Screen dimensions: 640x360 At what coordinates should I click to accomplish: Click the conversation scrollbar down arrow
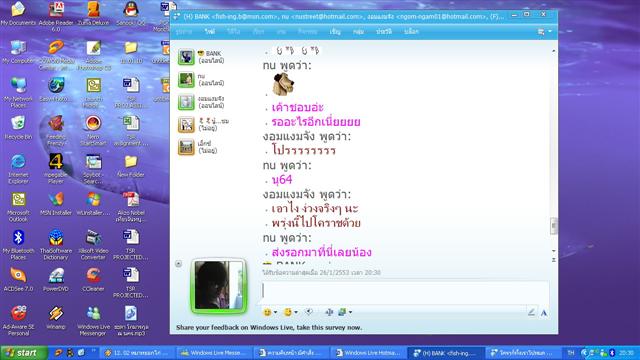[x=553, y=251]
